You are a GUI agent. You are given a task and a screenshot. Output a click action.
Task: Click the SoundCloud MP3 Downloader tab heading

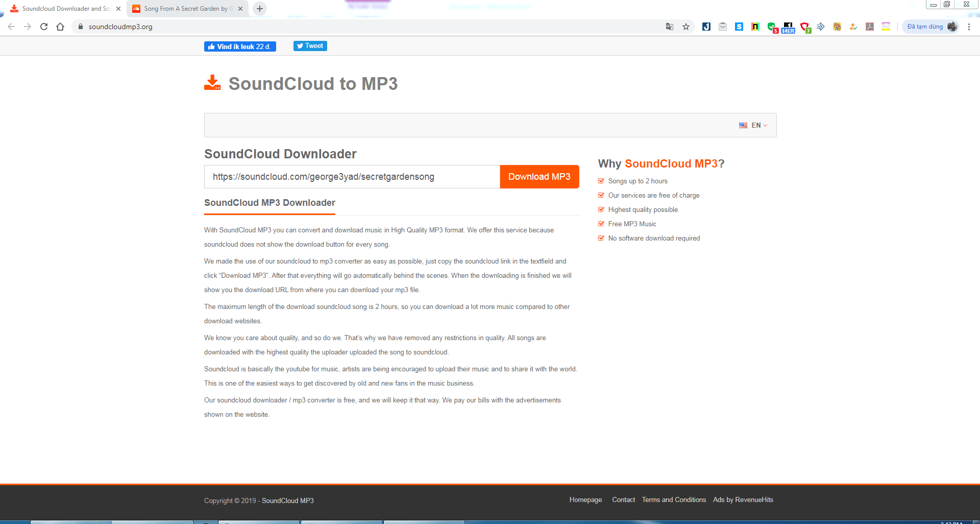269,203
